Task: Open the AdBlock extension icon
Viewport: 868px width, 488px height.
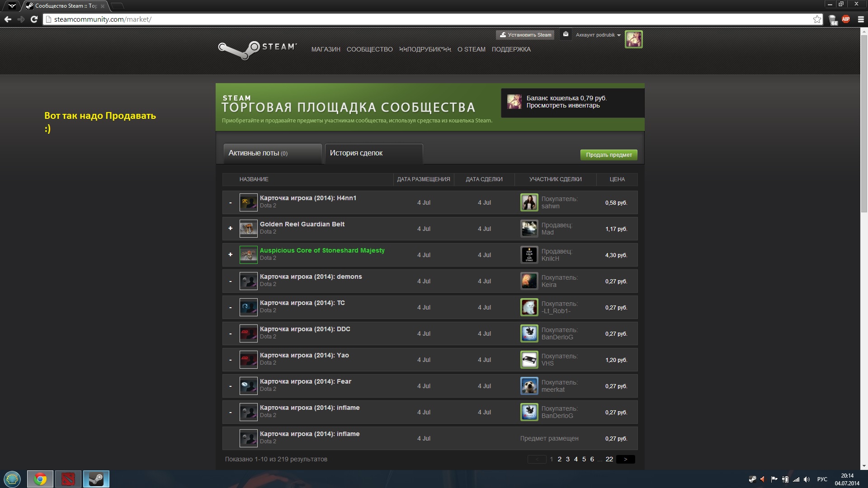Action: click(x=845, y=19)
